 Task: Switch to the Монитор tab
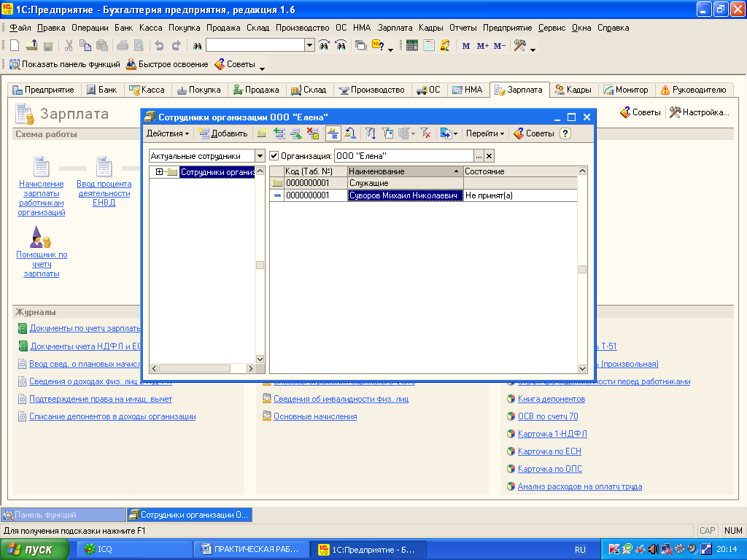click(626, 90)
